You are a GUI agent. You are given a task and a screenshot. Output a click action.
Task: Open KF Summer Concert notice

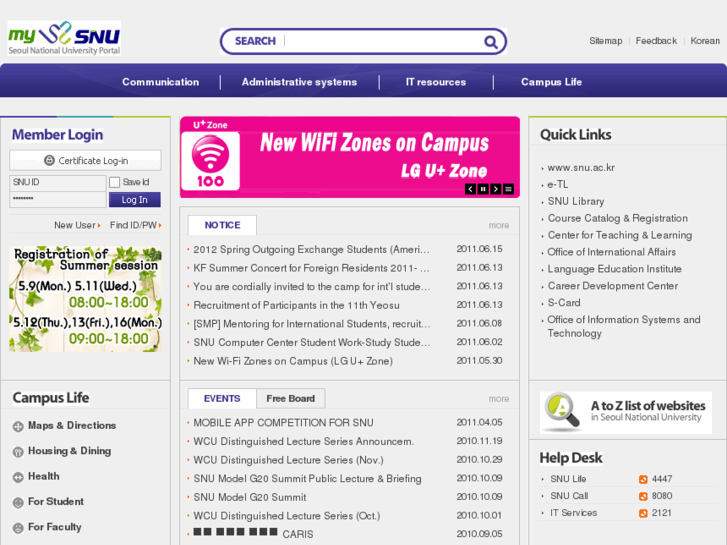(311, 268)
